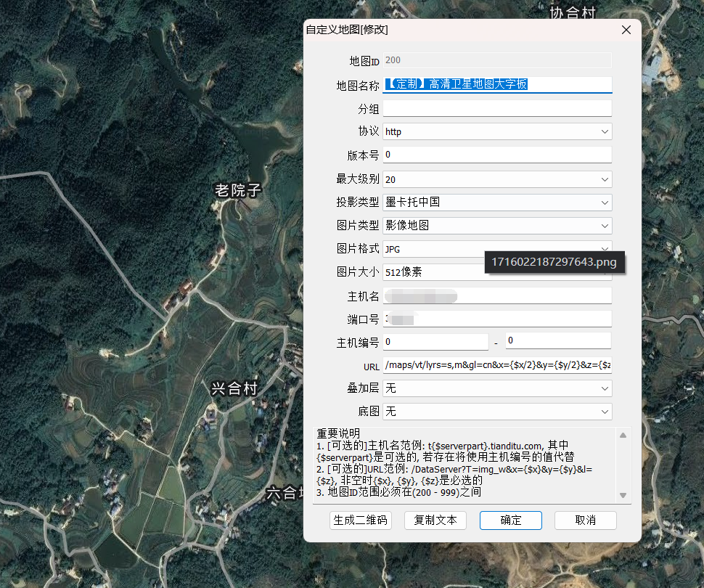This screenshot has width=704, height=588.
Task: Click the first 主机编号 input box
Action: pos(435,341)
